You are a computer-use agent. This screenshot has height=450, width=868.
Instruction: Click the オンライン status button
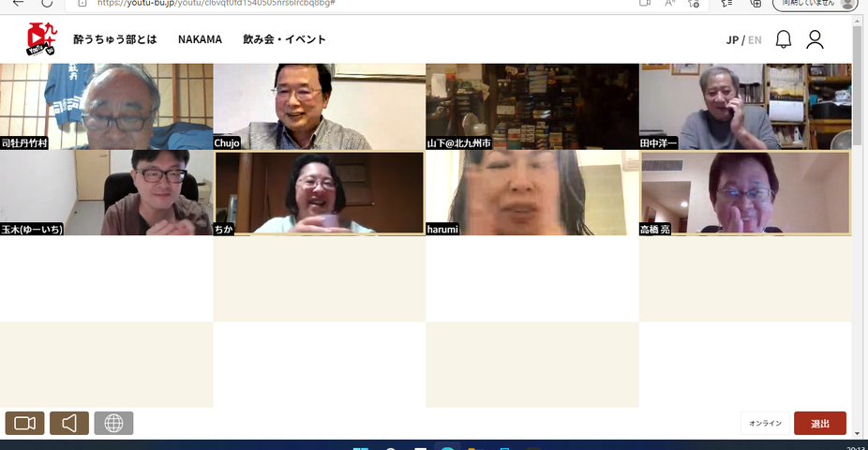765,424
